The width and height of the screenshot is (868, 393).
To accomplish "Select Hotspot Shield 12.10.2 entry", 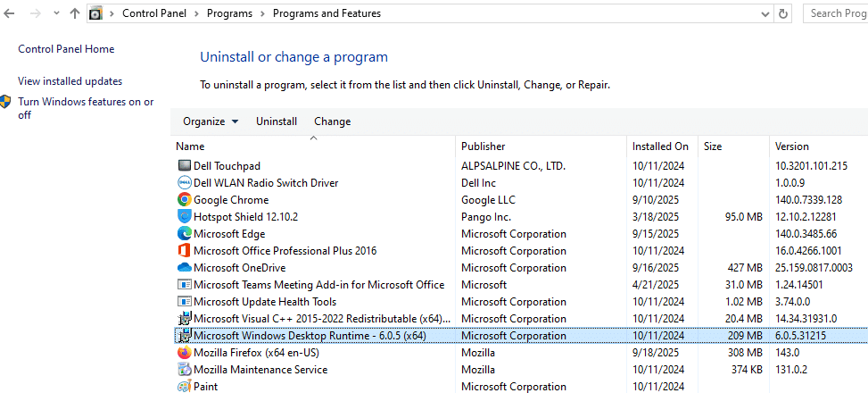I will pos(246,217).
